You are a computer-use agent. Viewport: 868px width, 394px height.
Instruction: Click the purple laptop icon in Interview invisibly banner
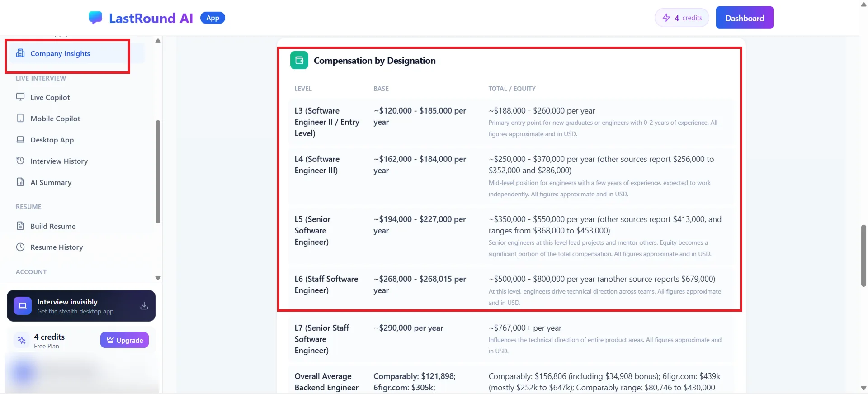click(x=23, y=306)
